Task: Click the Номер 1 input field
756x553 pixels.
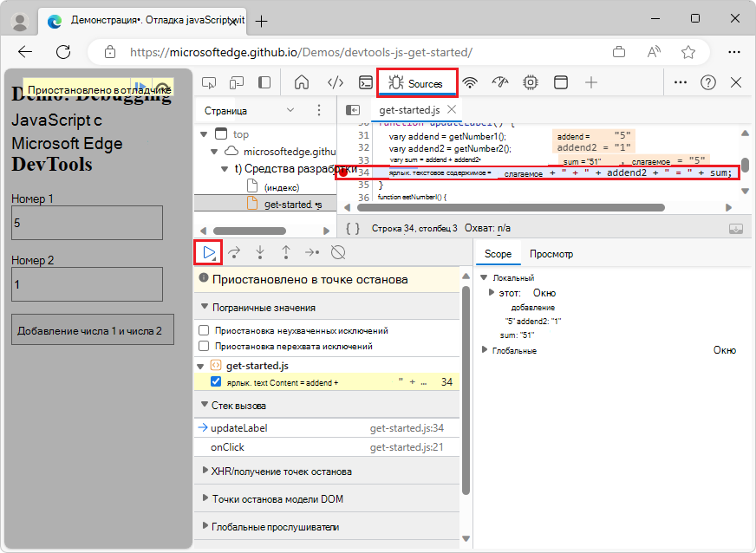Action: click(x=87, y=223)
